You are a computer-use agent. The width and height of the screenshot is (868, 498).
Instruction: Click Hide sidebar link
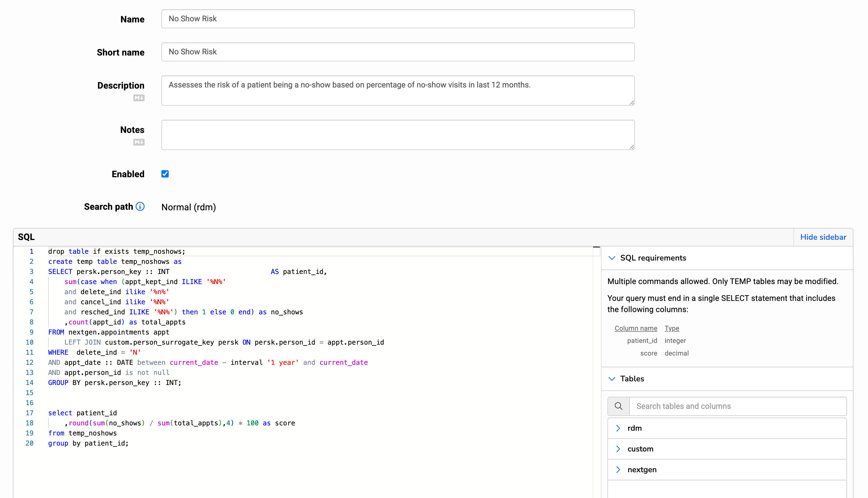pyautogui.click(x=823, y=237)
